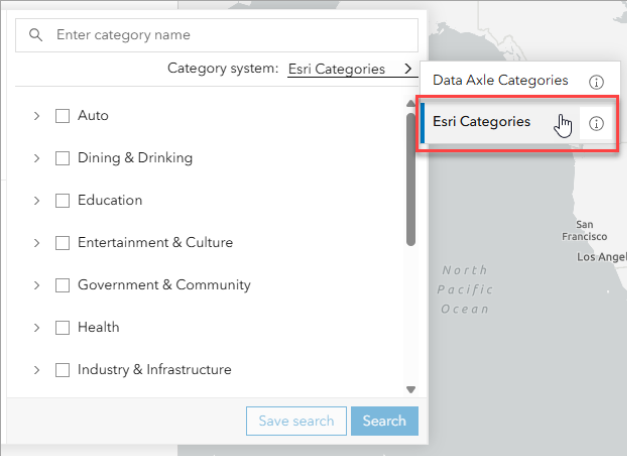Check the Education checkbox
Image resolution: width=627 pixels, height=456 pixels.
[x=62, y=200]
